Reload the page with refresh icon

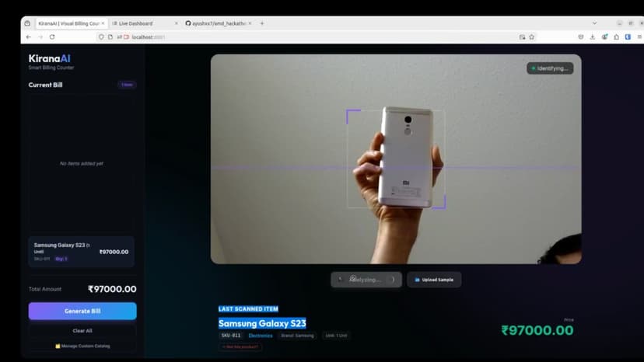pos(52,37)
